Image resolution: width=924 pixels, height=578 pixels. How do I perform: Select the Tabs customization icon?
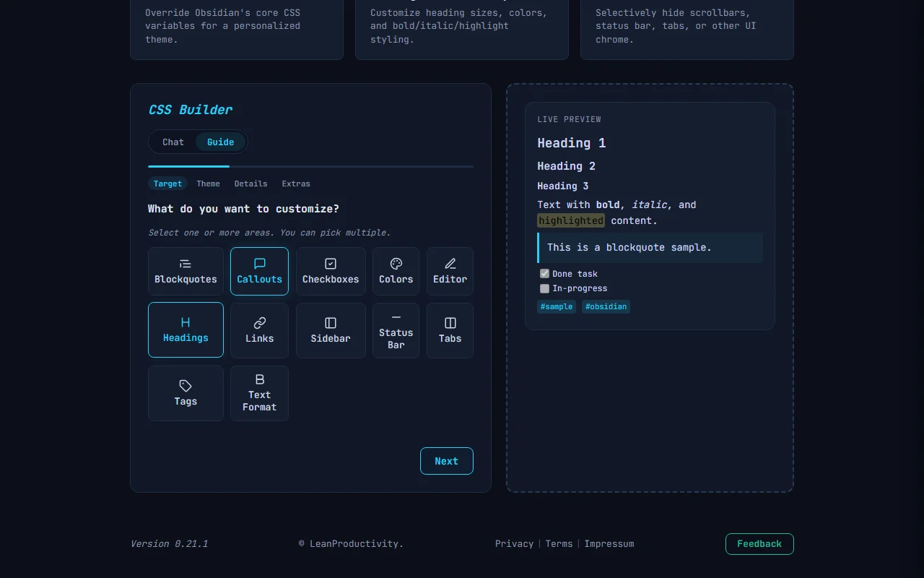click(x=449, y=330)
